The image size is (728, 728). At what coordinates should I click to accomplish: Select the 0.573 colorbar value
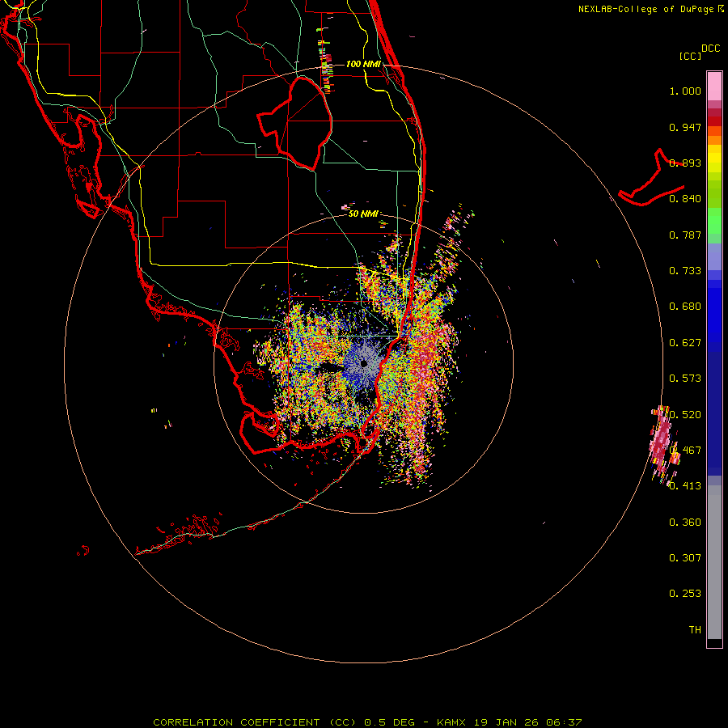tap(685, 379)
